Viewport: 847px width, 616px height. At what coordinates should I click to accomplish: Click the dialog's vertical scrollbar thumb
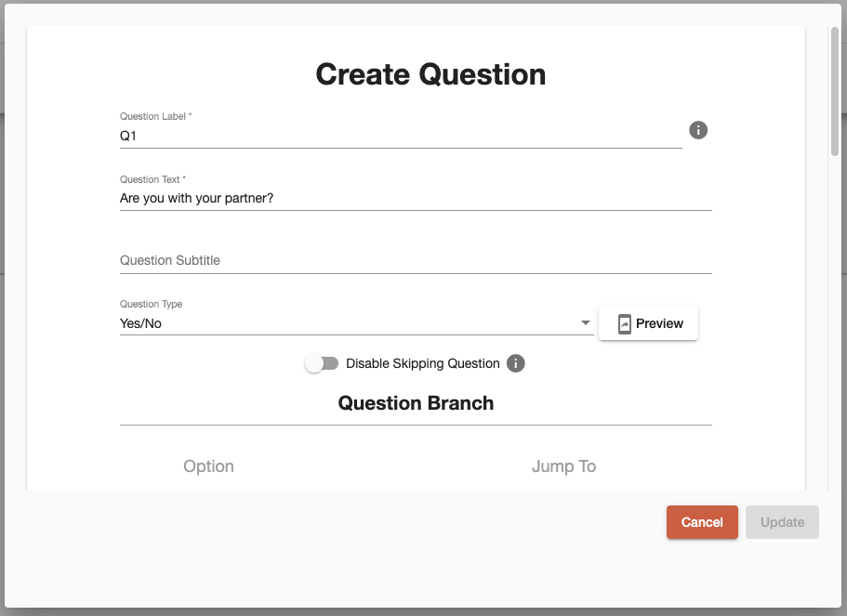click(x=835, y=92)
